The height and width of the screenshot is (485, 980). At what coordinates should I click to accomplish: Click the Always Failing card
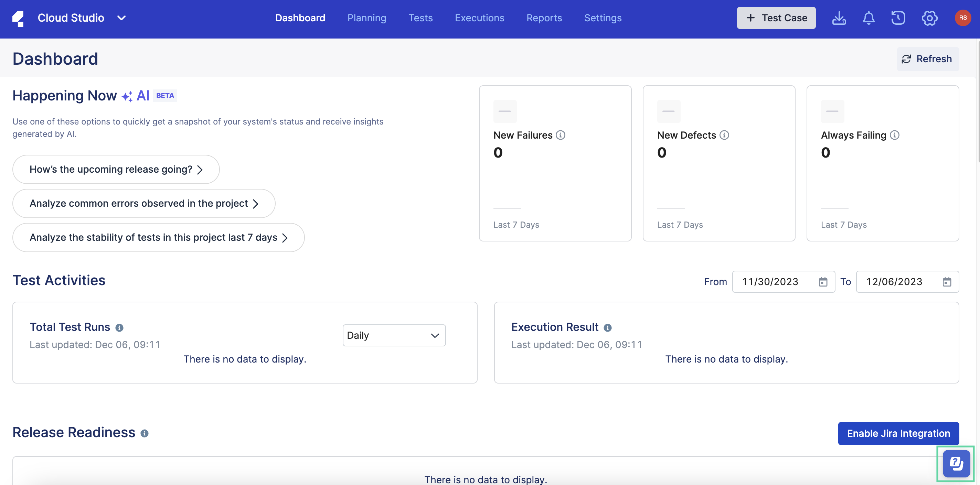tap(883, 163)
